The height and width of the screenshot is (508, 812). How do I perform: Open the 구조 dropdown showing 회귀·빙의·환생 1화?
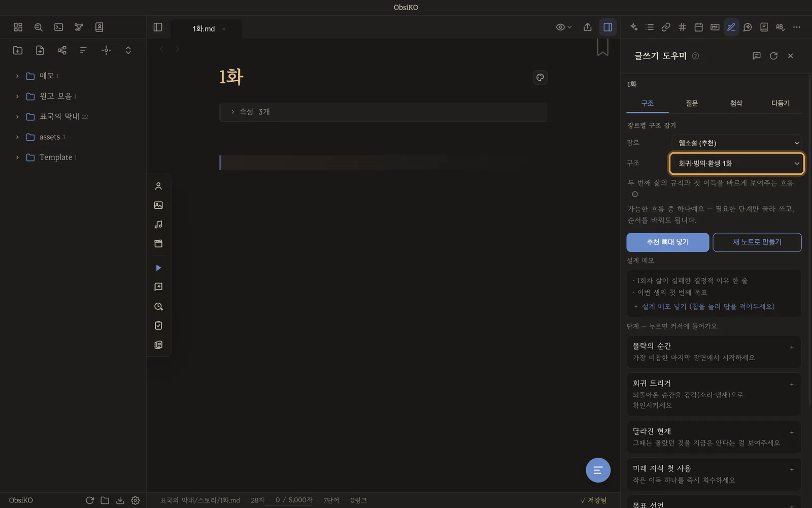(x=737, y=164)
